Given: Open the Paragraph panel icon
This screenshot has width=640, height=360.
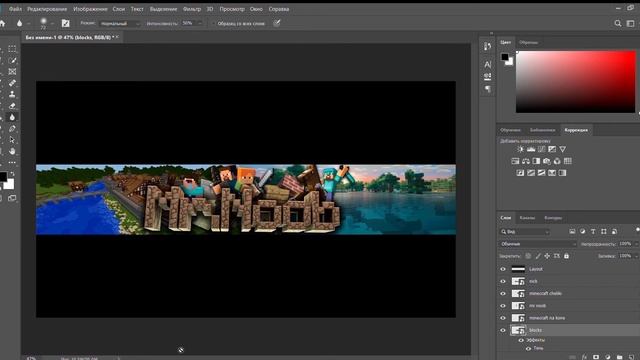Looking at the screenshot, I should pos(487,89).
